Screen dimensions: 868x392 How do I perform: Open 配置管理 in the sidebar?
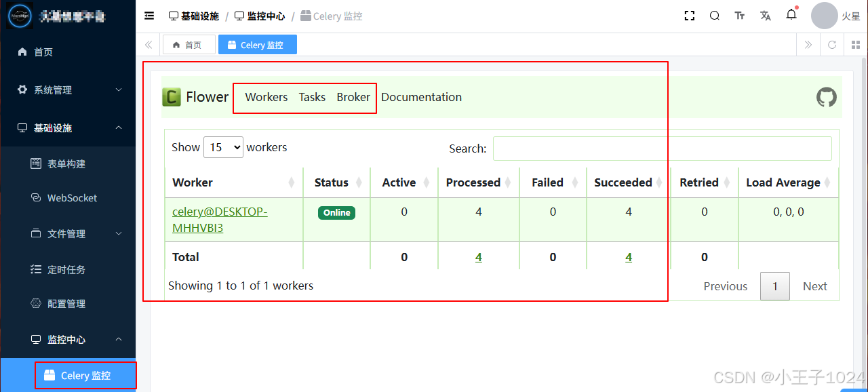68,303
